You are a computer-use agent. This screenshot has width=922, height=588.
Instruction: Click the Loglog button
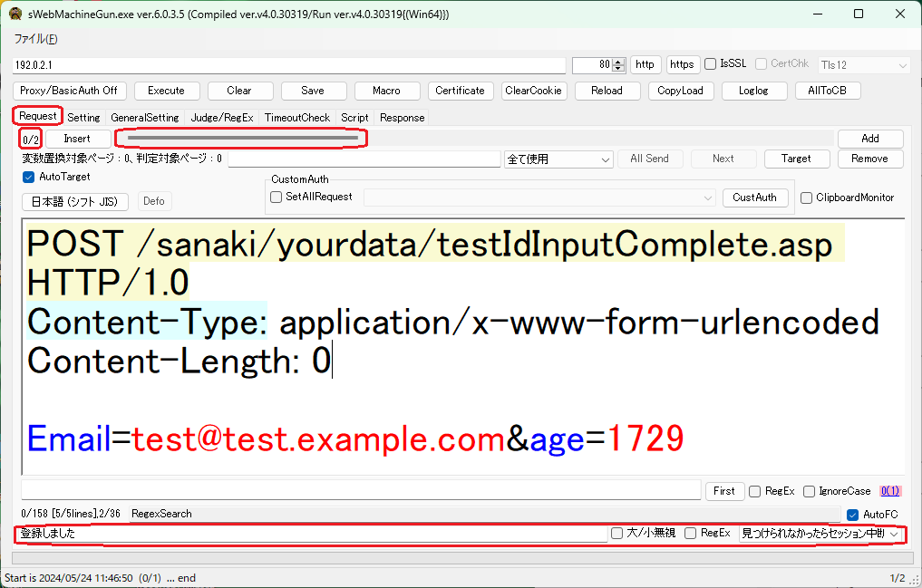tap(754, 91)
